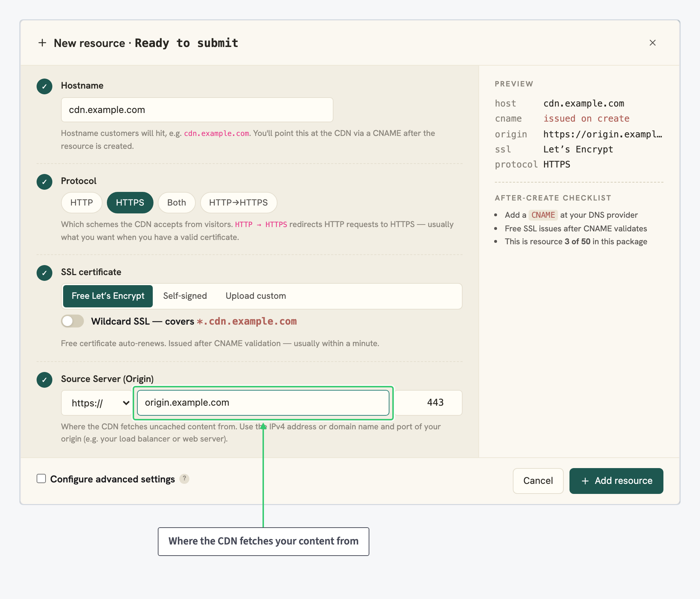
Task: Open advanced settings help question mark
Action: (184, 479)
